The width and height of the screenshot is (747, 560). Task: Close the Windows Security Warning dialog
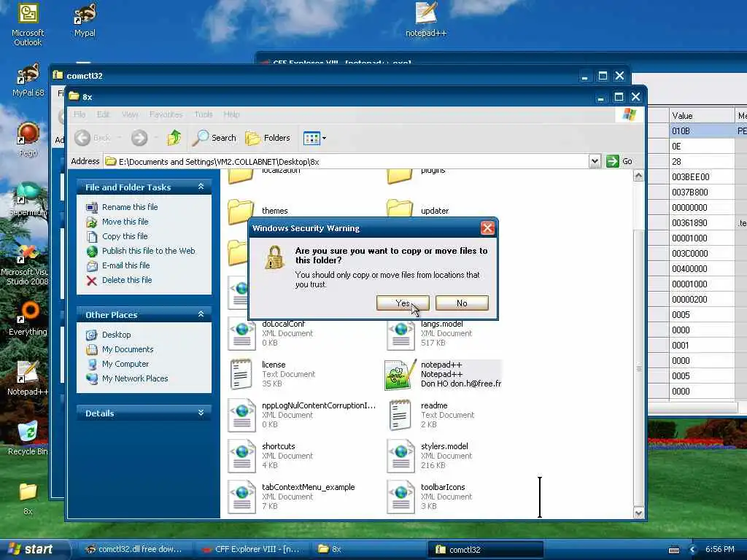click(487, 228)
